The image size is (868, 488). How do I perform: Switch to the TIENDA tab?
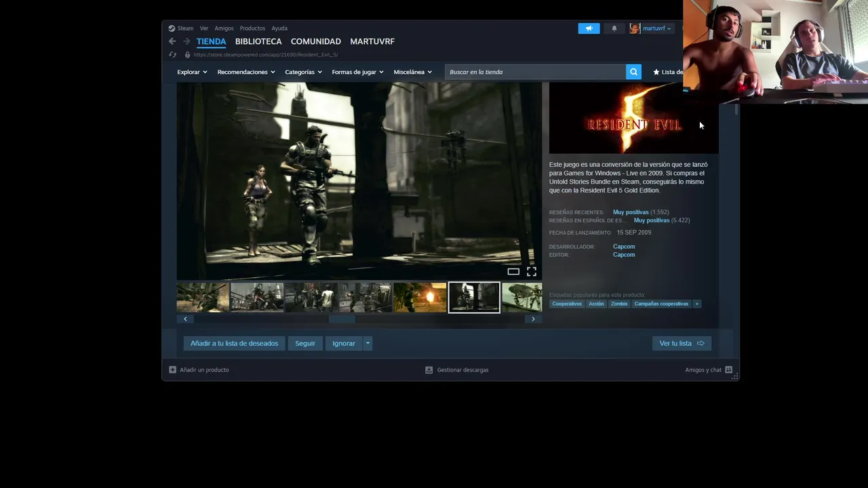point(211,41)
